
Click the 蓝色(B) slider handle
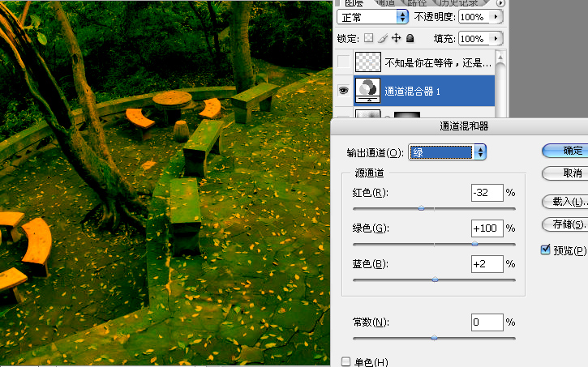[435, 280]
